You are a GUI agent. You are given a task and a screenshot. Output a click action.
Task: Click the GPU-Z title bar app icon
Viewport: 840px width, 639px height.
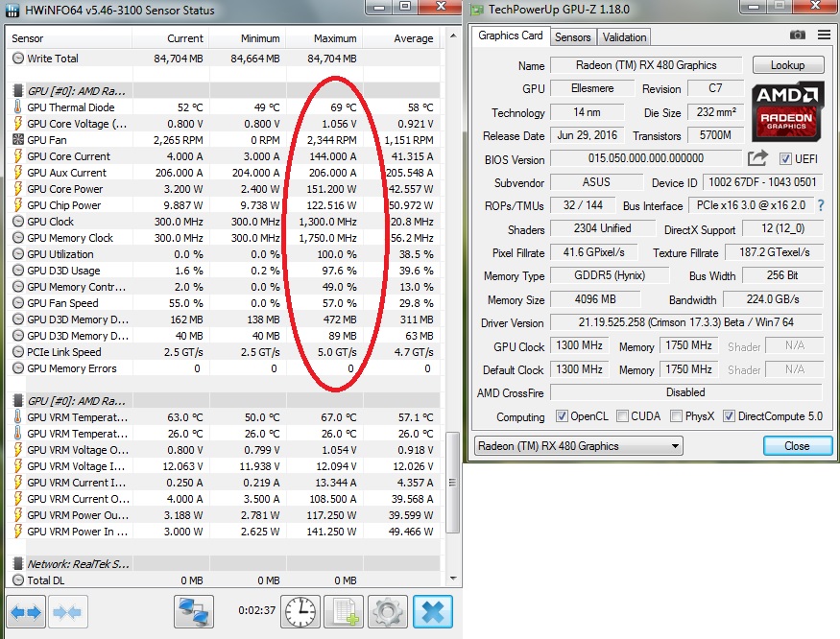[476, 10]
